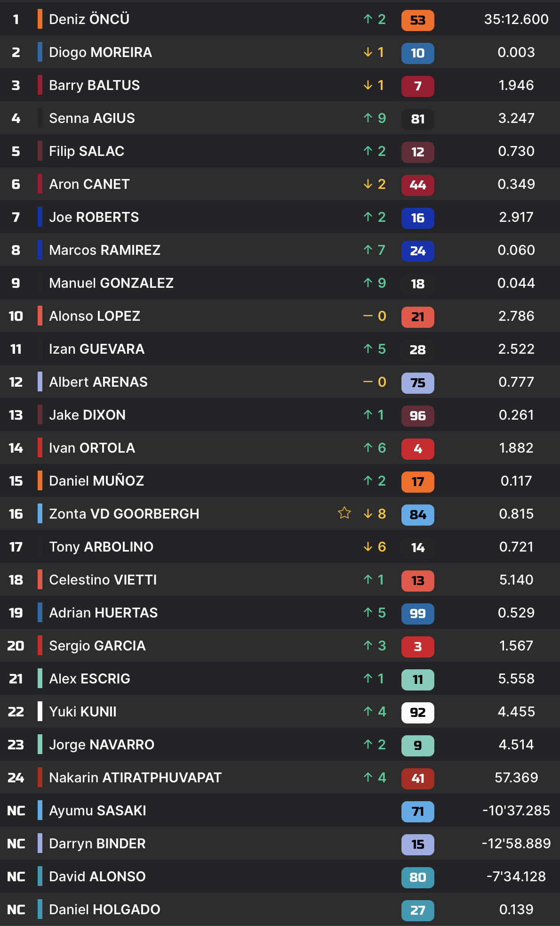Open Nakarin ATIRATPHUVAPAT rider entry
This screenshot has width=560, height=926.
tap(135, 778)
